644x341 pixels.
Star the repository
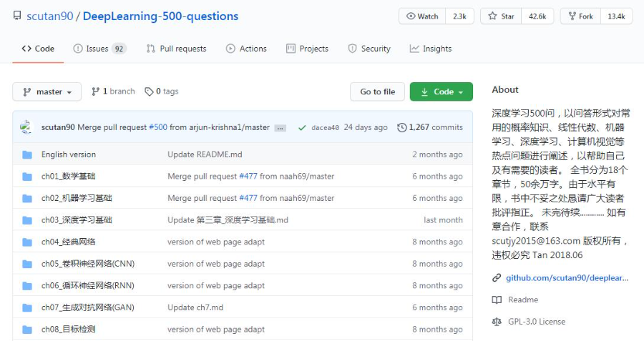[x=501, y=16]
